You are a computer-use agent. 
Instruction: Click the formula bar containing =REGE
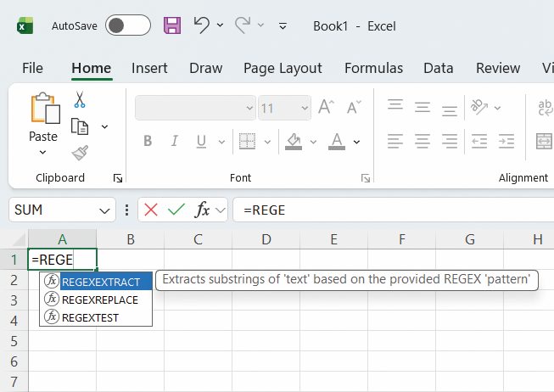pos(394,210)
